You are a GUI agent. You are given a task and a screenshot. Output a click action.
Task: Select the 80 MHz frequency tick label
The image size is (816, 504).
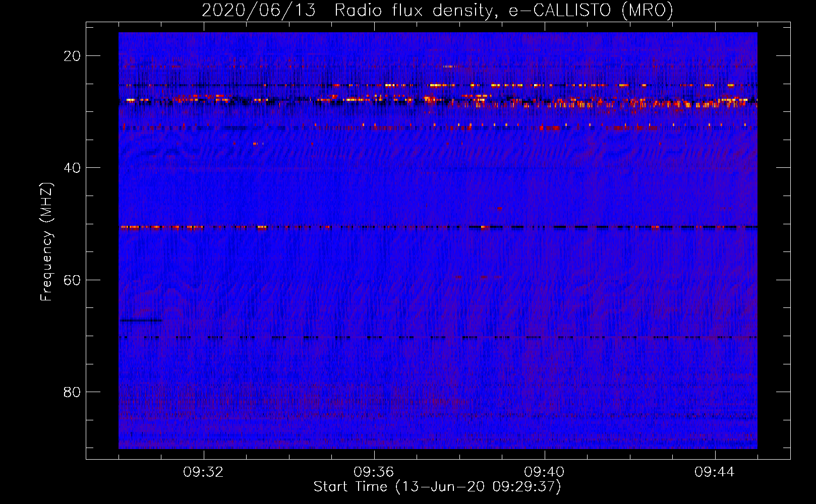[73, 392]
